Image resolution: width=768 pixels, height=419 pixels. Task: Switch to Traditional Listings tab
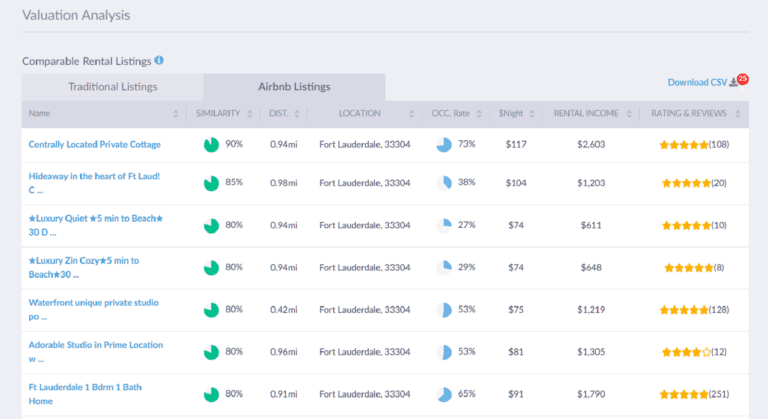(112, 87)
